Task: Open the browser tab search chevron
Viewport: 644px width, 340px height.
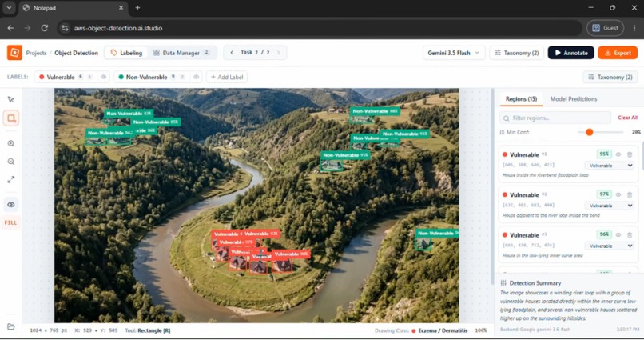Action: point(9,8)
